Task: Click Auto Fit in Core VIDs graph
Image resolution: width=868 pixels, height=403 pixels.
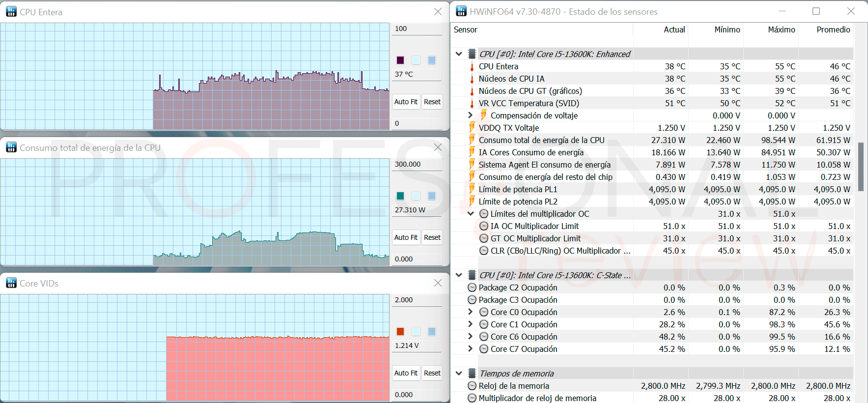Action: point(406,373)
